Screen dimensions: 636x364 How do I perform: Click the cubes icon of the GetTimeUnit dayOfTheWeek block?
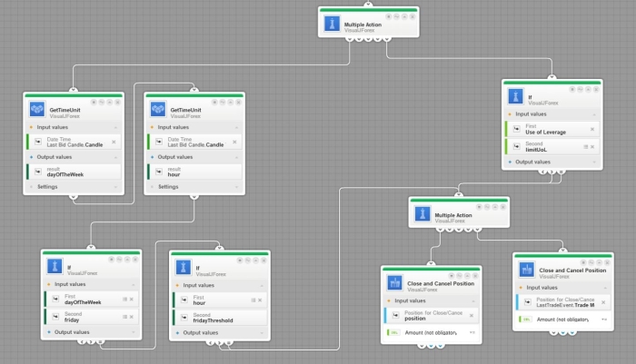coord(37,110)
